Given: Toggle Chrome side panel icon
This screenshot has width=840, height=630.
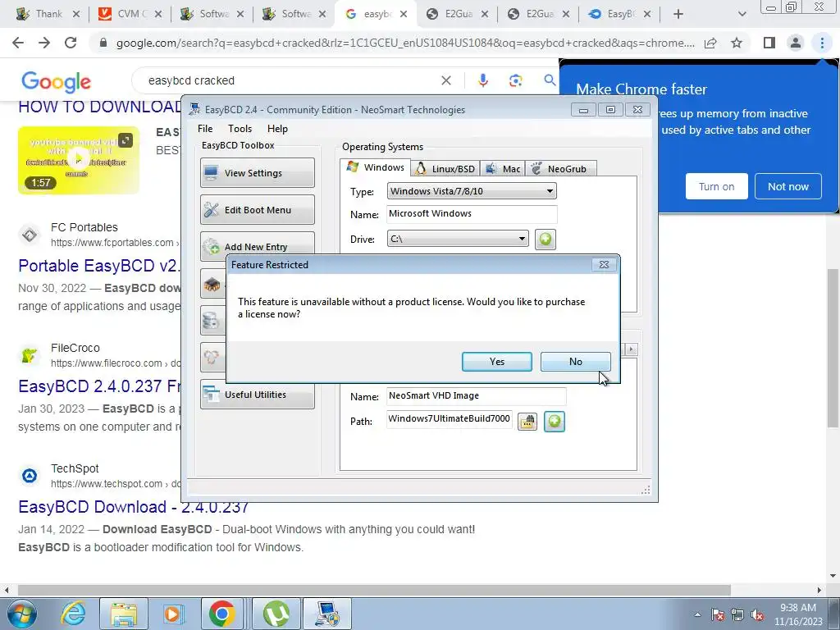Looking at the screenshot, I should [769, 43].
